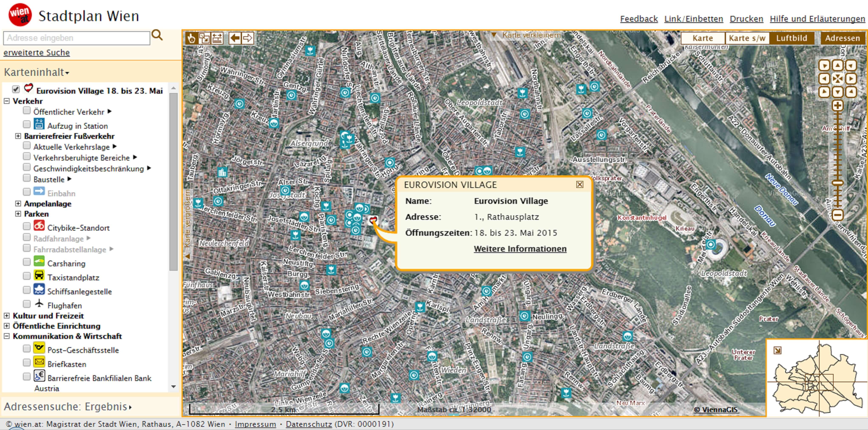Viewport: 868px width, 430px height.
Task: Click the Citybike-Standort bicycle icon
Action: pos(39,226)
